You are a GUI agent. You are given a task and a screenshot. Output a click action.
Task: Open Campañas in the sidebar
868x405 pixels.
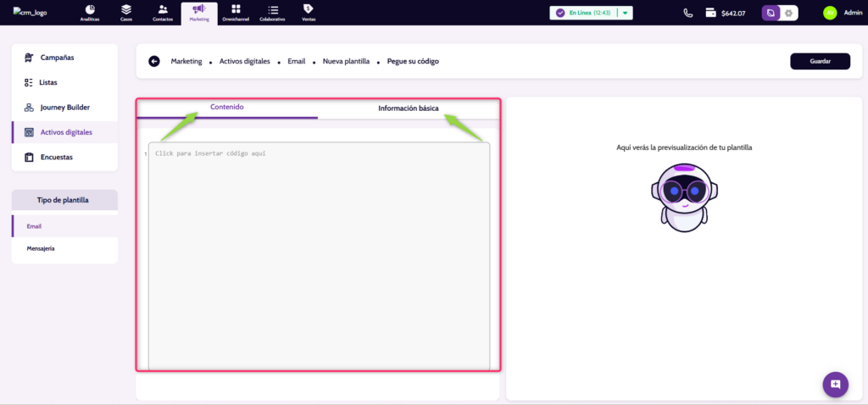[57, 58]
